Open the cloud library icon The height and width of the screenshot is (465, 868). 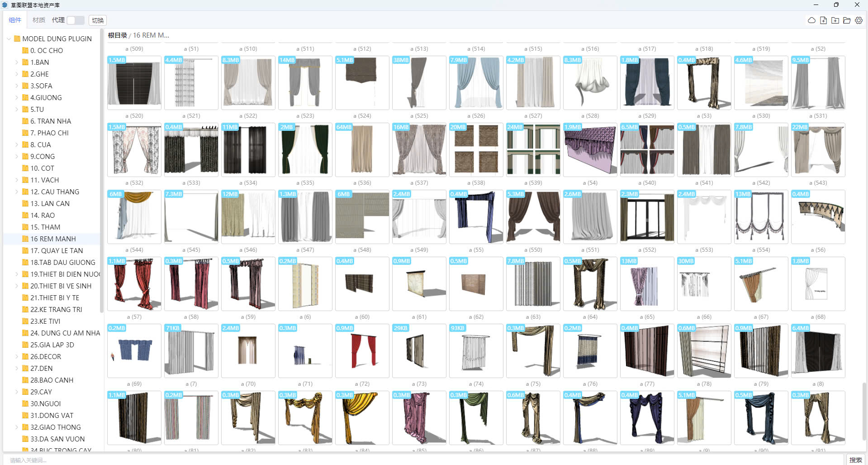pos(811,20)
